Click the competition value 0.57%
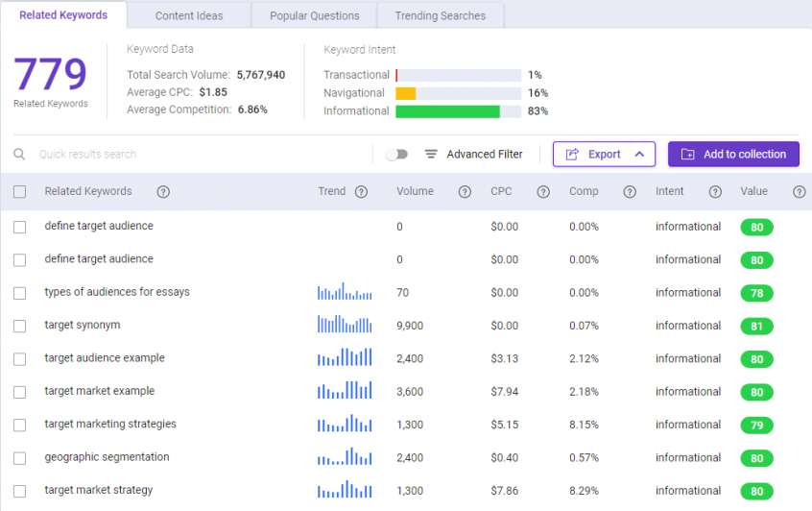The width and height of the screenshot is (812, 511). tap(584, 458)
